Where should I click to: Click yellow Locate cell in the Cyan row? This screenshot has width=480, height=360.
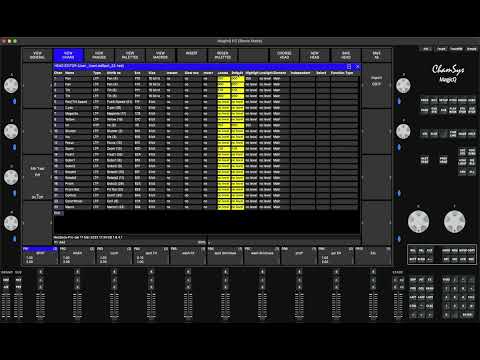[x=224, y=108]
